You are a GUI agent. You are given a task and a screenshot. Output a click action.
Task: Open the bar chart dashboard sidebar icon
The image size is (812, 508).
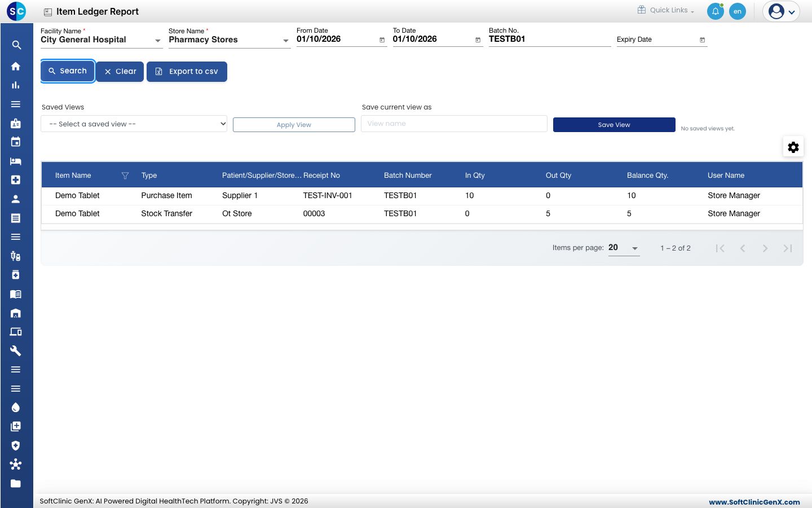click(16, 85)
